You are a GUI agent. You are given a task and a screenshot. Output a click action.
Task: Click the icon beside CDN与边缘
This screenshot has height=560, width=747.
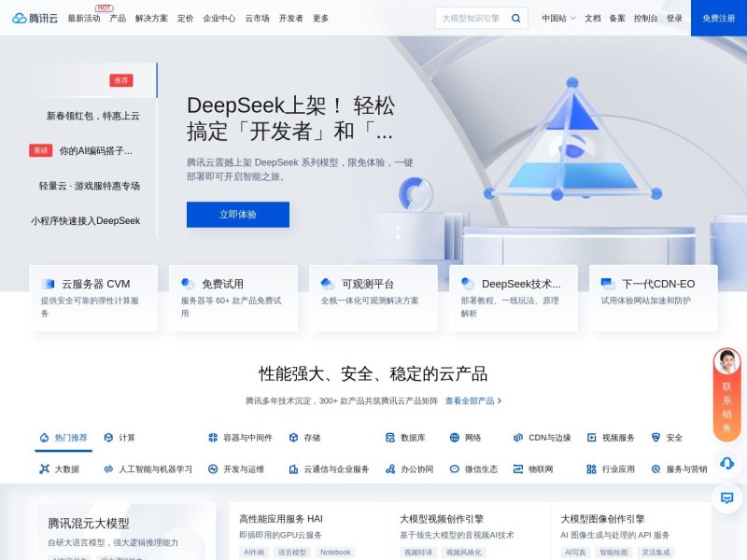tap(518, 438)
